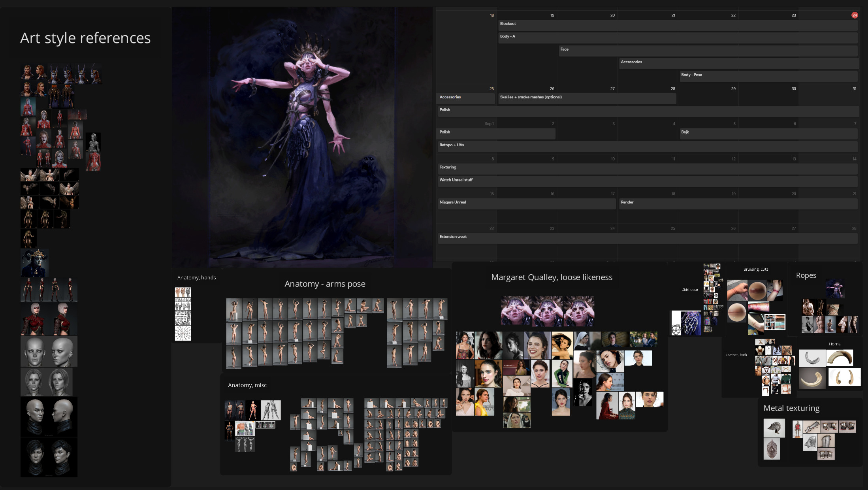Click the highlighted date 24 badge

(x=854, y=15)
